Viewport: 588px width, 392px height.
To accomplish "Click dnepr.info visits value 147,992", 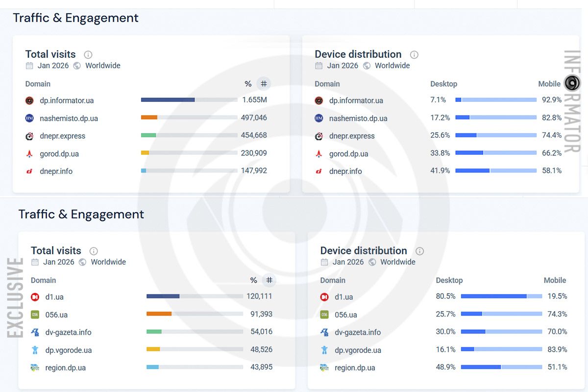I will [254, 171].
